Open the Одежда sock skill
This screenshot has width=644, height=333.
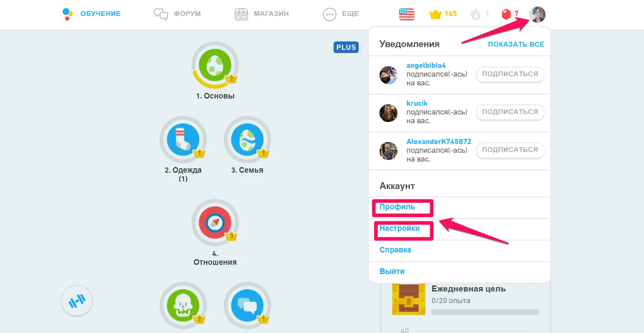point(183,140)
